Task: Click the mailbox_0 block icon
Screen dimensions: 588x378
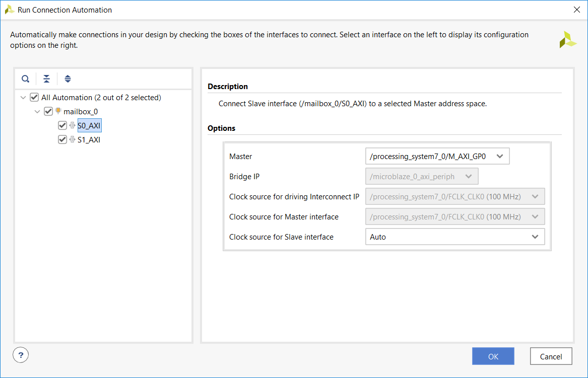Action: click(58, 111)
